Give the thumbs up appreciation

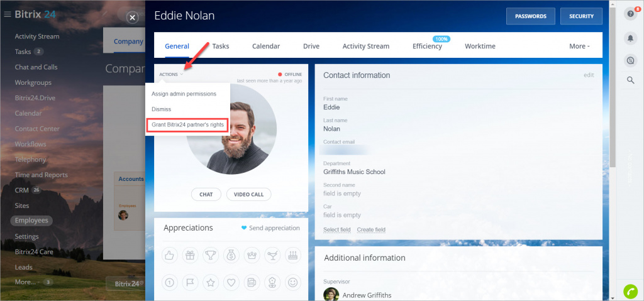(x=169, y=255)
